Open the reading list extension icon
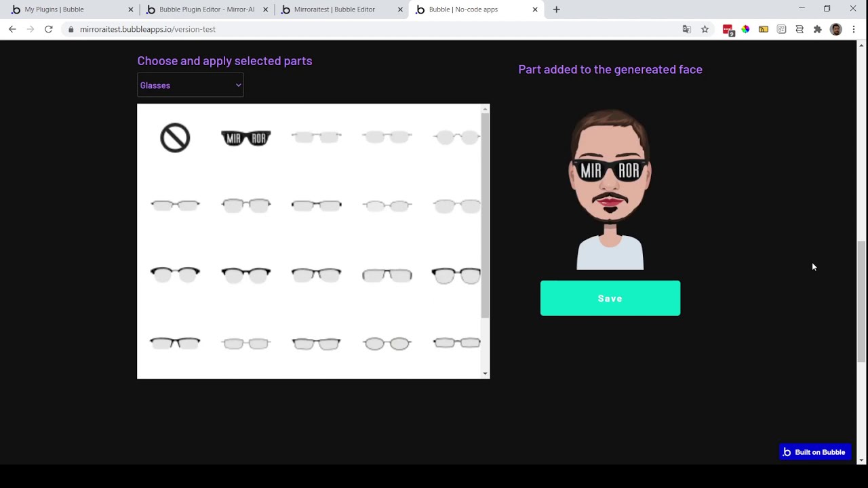Viewport: 868px width, 488px height. [782, 29]
